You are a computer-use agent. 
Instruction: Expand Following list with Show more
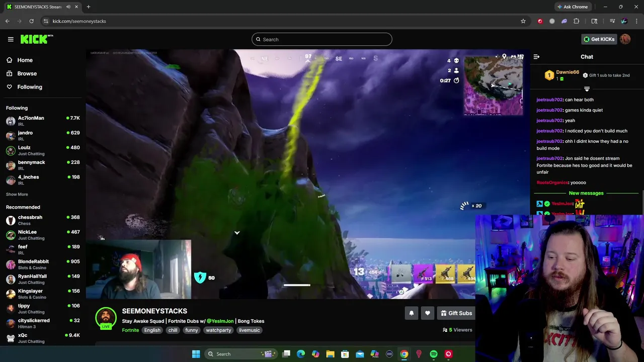pyautogui.click(x=17, y=195)
